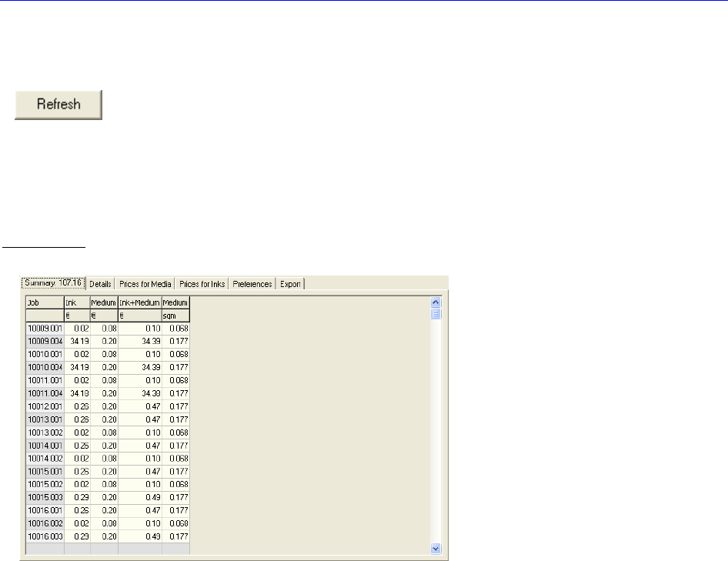Viewport: 728px width, 561px height.
Task: Select the Summary 107.16 tab
Action: (x=54, y=283)
